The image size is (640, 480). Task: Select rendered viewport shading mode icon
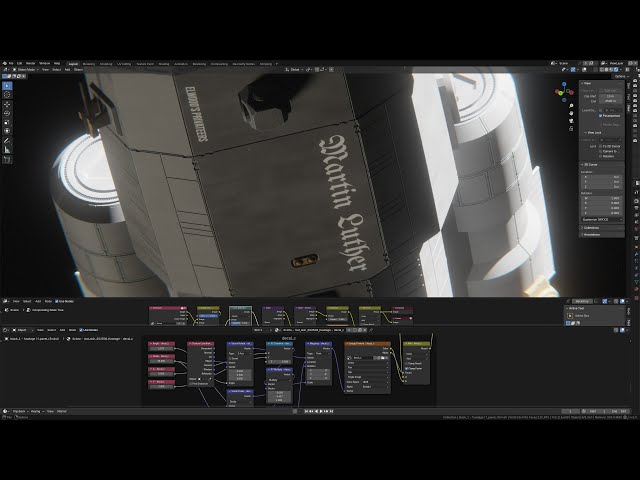pyautogui.click(x=616, y=70)
